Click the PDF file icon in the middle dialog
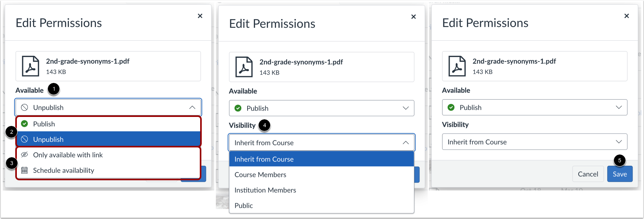Viewport: 644px width, 219px height. coord(244,67)
